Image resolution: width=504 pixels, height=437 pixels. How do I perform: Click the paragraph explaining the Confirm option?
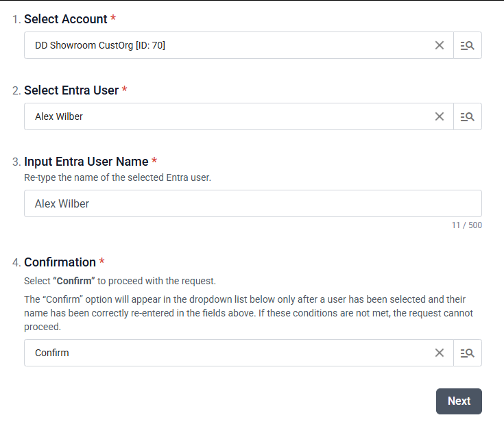[247, 313]
